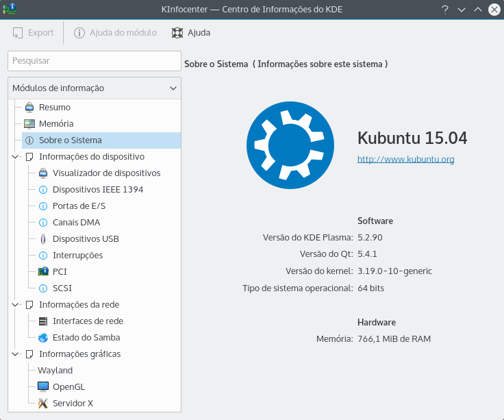Collapse the Informações gráficas branch
The height and width of the screenshot is (420, 504).
click(16, 354)
